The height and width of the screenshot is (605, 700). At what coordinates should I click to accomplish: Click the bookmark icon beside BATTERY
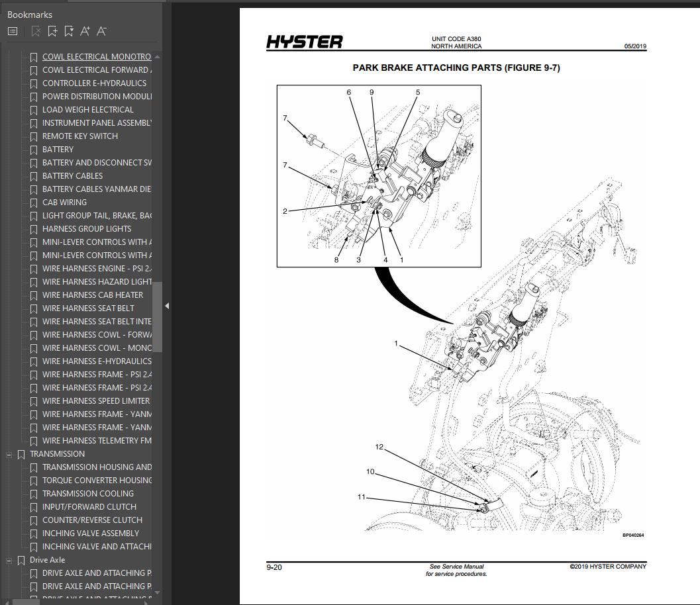click(34, 150)
